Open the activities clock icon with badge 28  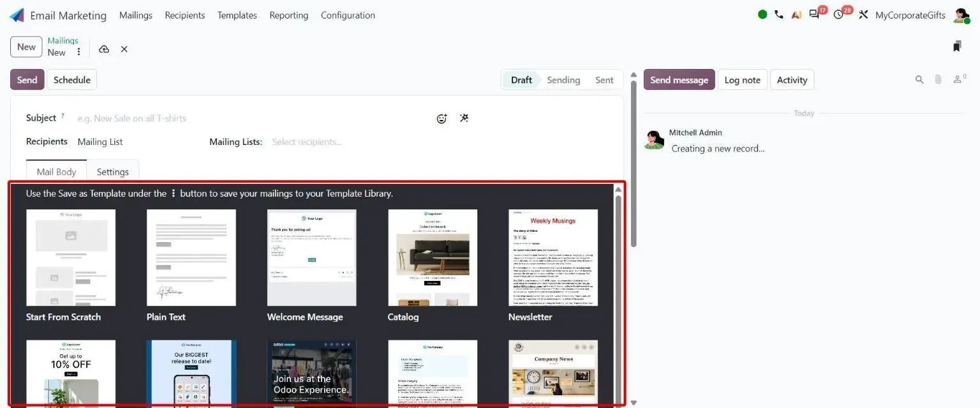coord(838,14)
